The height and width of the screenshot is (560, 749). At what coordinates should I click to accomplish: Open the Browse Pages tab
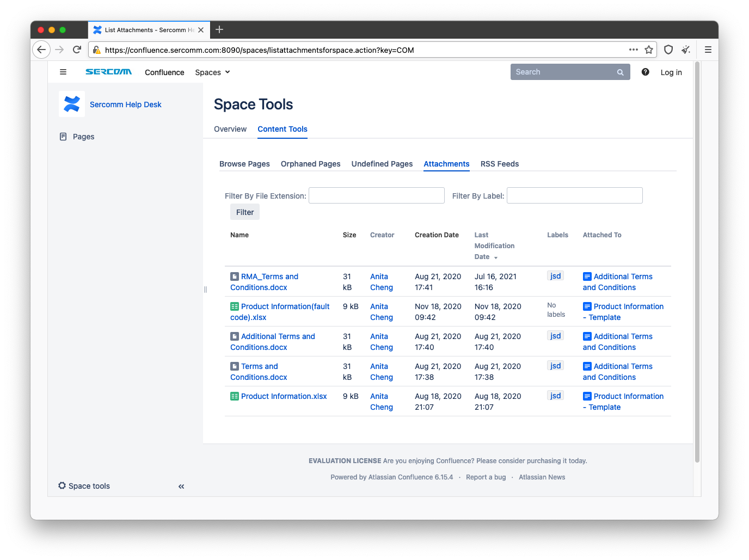(244, 164)
